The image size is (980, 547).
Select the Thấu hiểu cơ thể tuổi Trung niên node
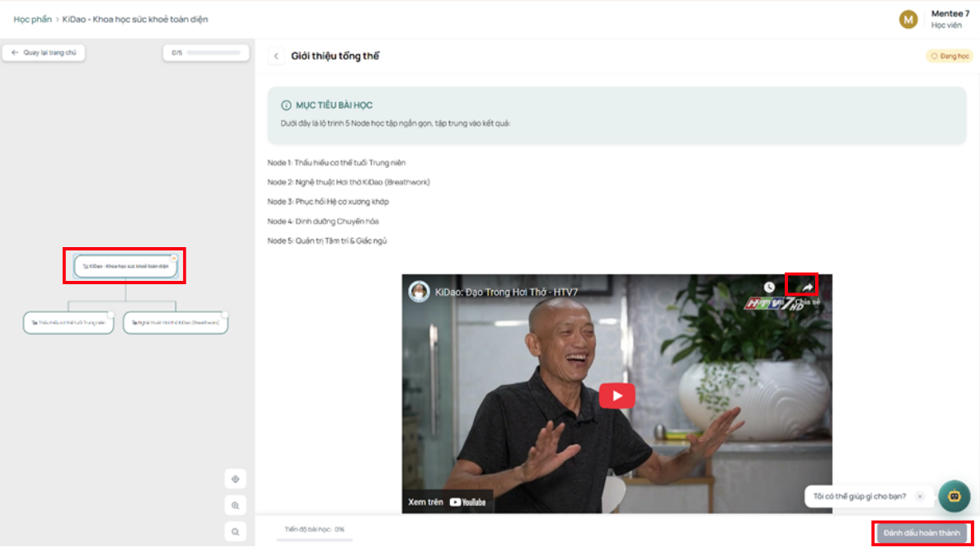pyautogui.click(x=68, y=323)
